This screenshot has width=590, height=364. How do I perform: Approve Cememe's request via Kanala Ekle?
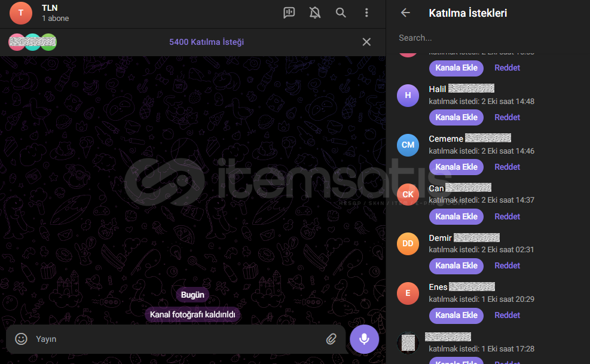pos(456,167)
